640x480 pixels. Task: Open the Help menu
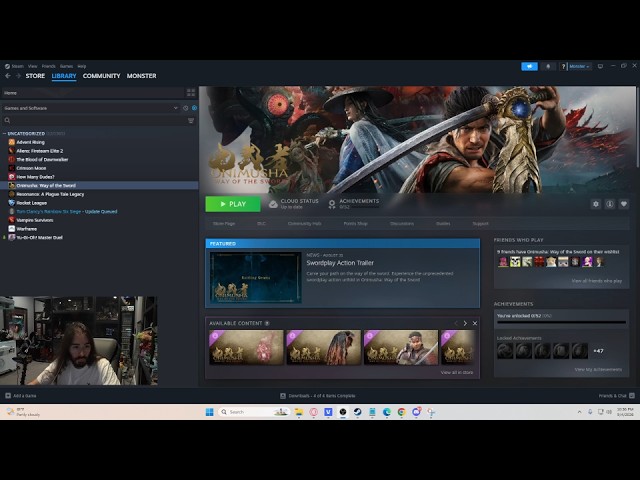pos(82,66)
